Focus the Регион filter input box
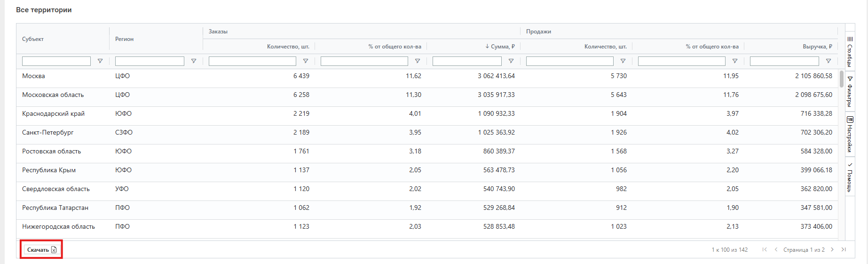Image resolution: width=868 pixels, height=264 pixels. [150, 61]
